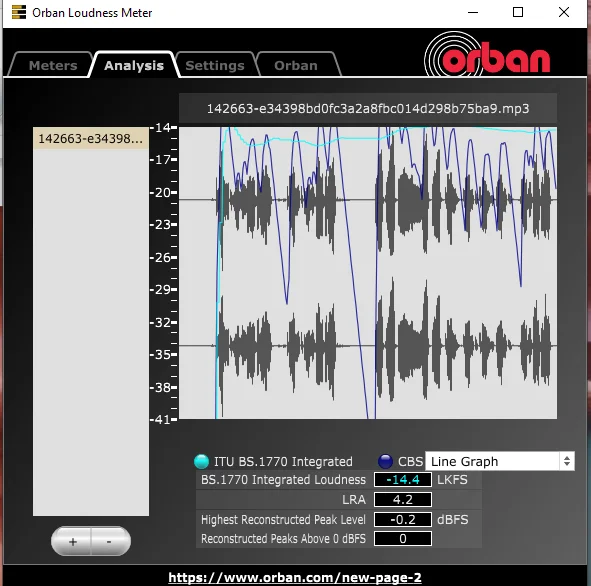Select the 142663-e34398 file in the list

[x=91, y=138]
